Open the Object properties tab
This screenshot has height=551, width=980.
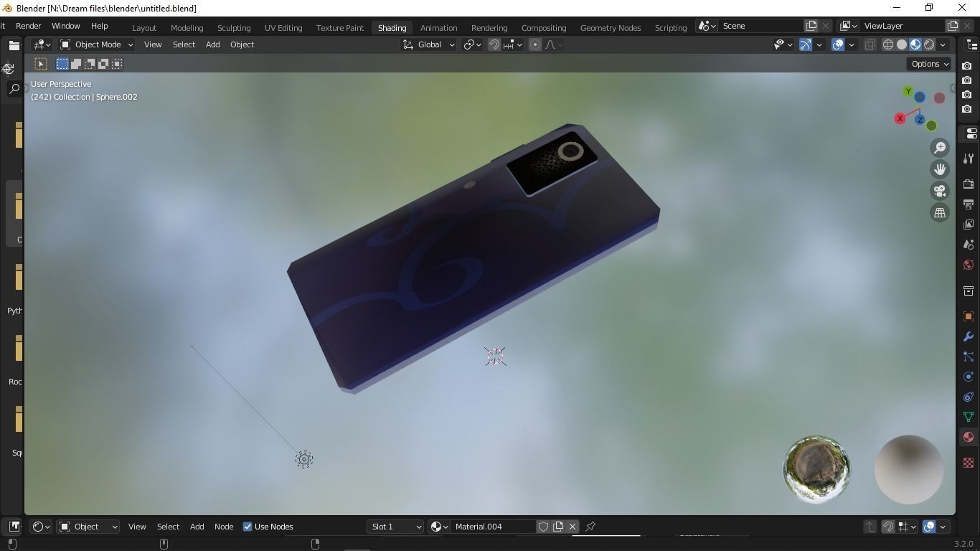pos(969,316)
